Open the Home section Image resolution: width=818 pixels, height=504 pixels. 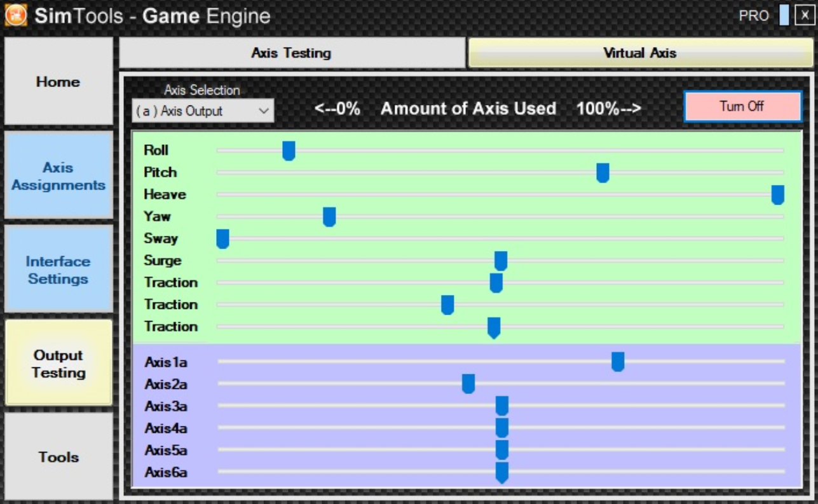[x=58, y=81]
